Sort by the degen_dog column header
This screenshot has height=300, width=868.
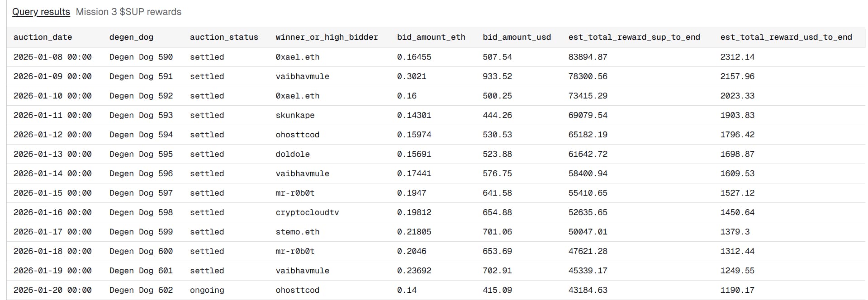point(131,37)
